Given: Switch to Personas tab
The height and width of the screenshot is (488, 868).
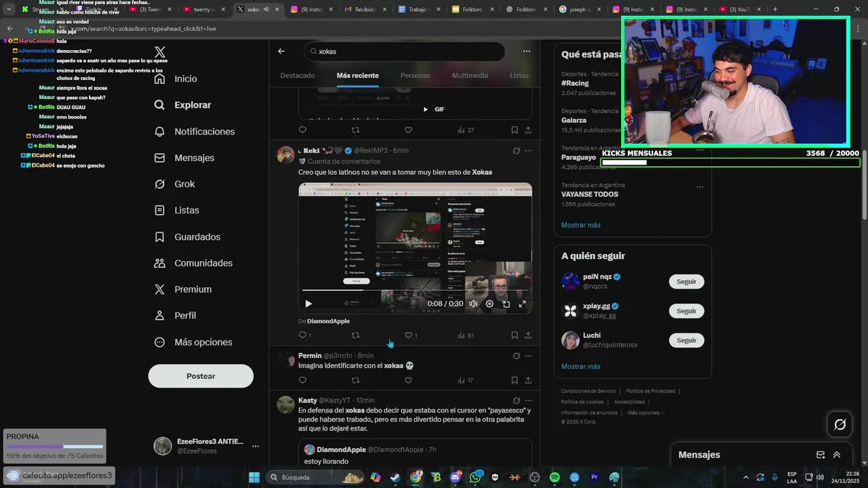Looking at the screenshot, I should 415,75.
